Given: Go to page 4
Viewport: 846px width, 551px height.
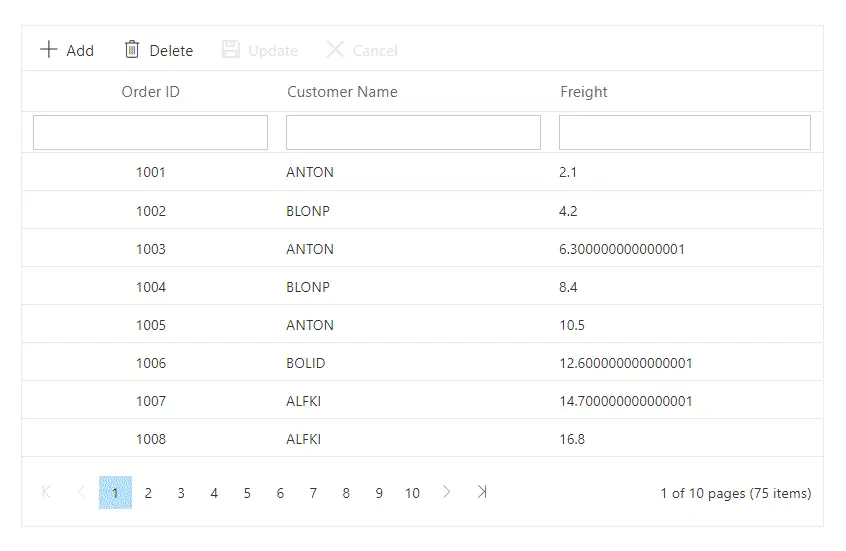Looking at the screenshot, I should tap(214, 493).
